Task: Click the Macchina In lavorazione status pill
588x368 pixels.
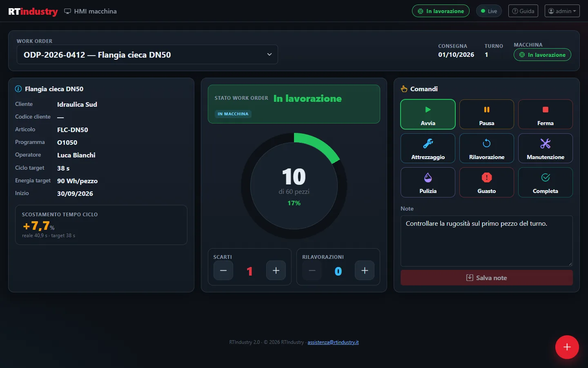Action: click(x=542, y=55)
